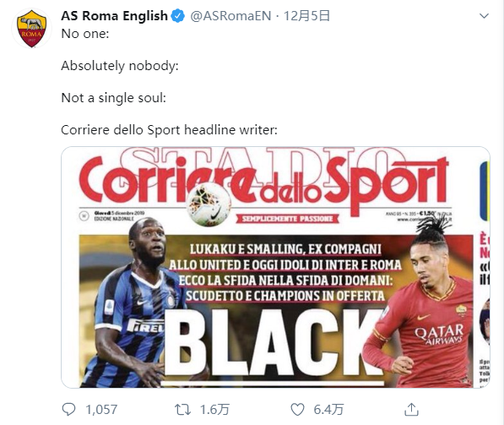Click the BLACK headline in image

[x=274, y=344]
